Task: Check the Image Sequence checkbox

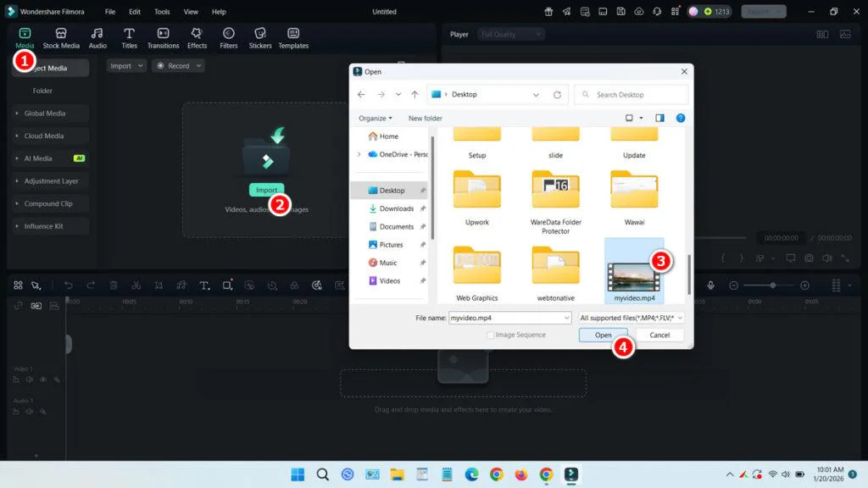Action: (x=491, y=335)
